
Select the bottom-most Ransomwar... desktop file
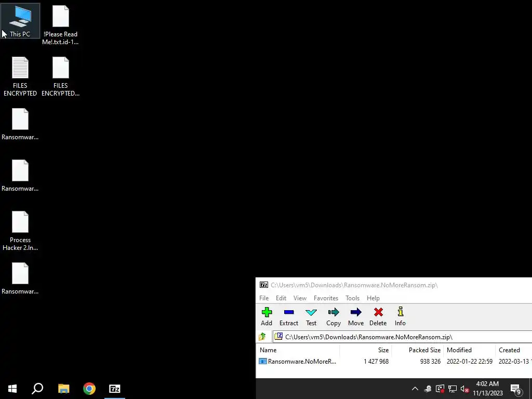(20, 278)
